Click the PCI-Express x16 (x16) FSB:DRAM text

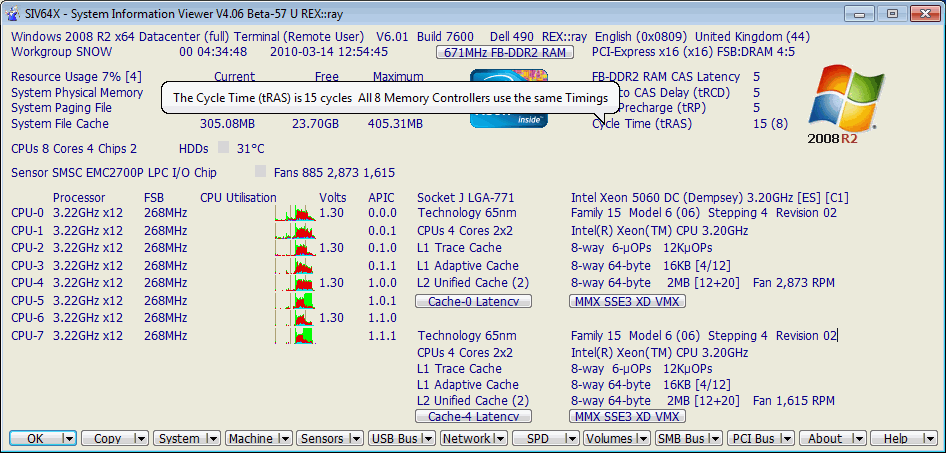click(693, 52)
